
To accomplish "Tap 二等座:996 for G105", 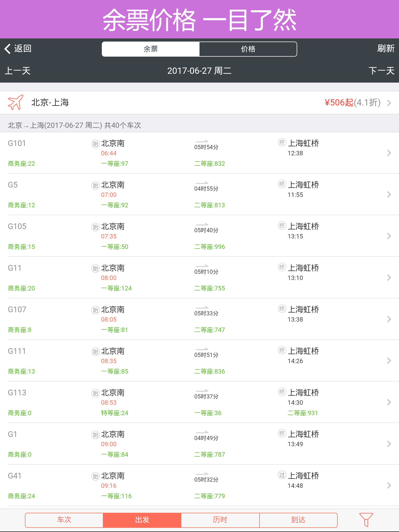I will pyautogui.click(x=210, y=247).
